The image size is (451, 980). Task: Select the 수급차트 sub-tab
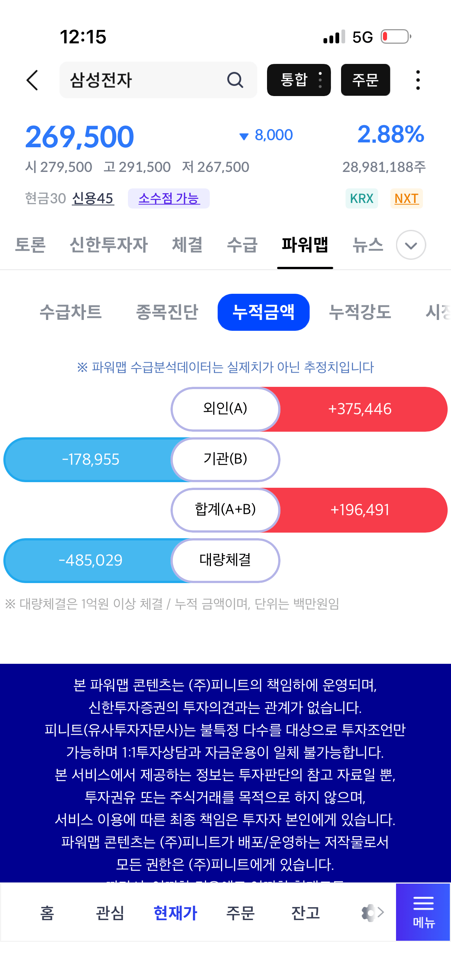pos(71,312)
